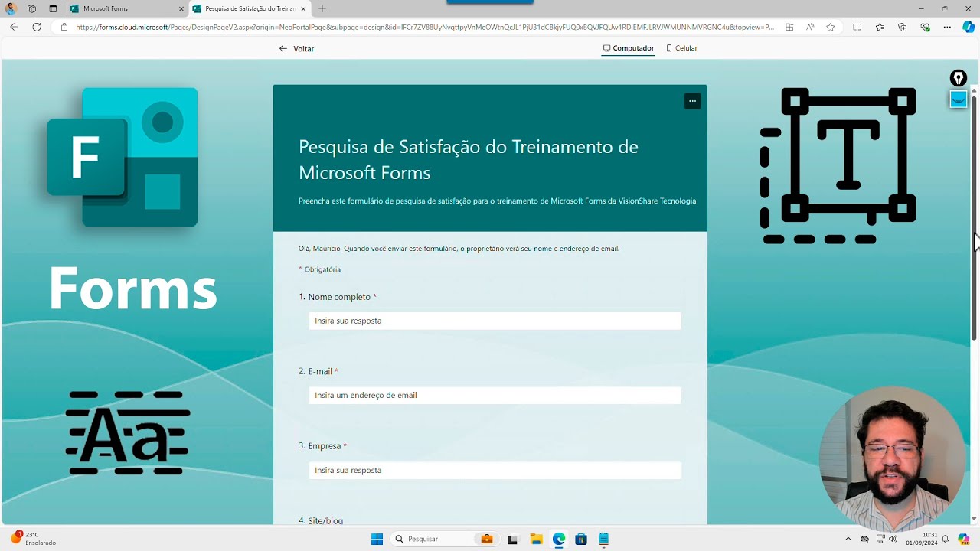This screenshot has height=551, width=980.
Task: Open the collections icon
Action: click(902, 27)
